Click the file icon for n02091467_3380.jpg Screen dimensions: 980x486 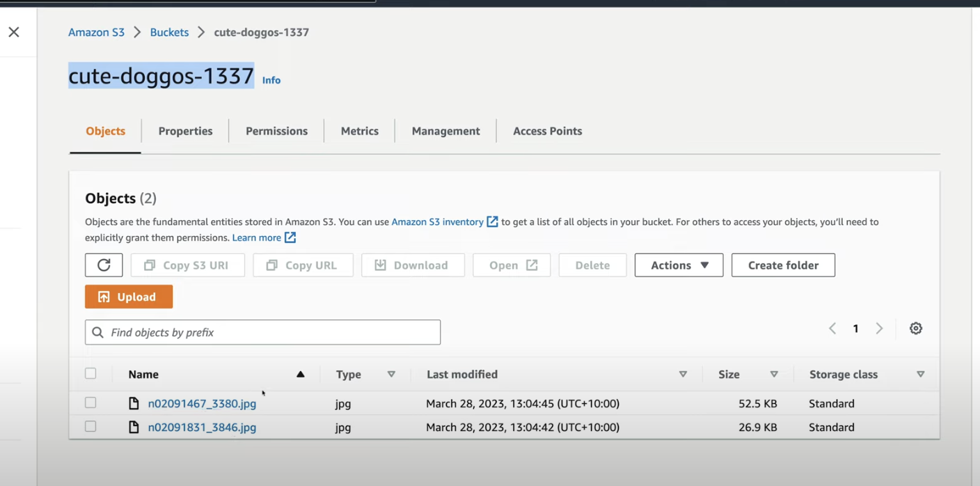[134, 403]
